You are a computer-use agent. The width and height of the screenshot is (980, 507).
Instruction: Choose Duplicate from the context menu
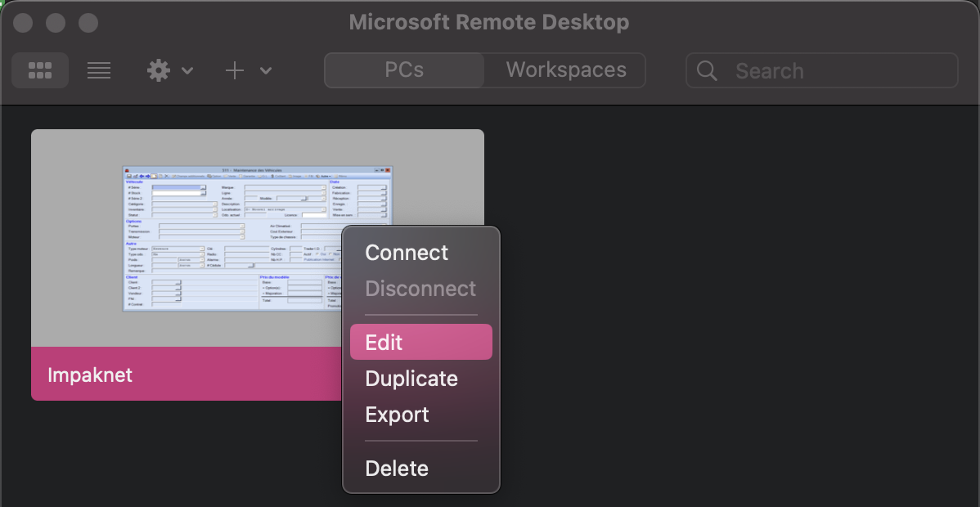tap(421, 379)
